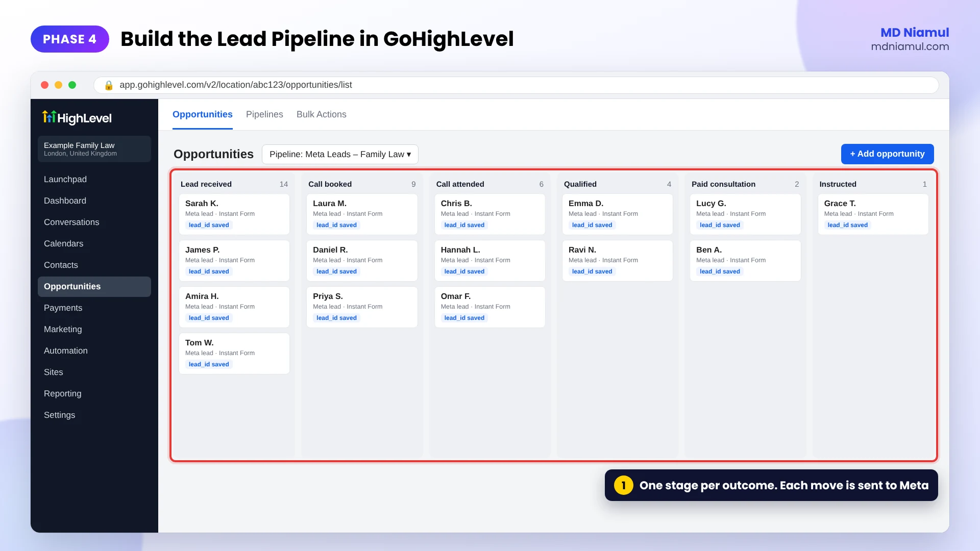Select Opportunities in the sidebar
Viewport: 980px width, 551px height.
(94, 286)
